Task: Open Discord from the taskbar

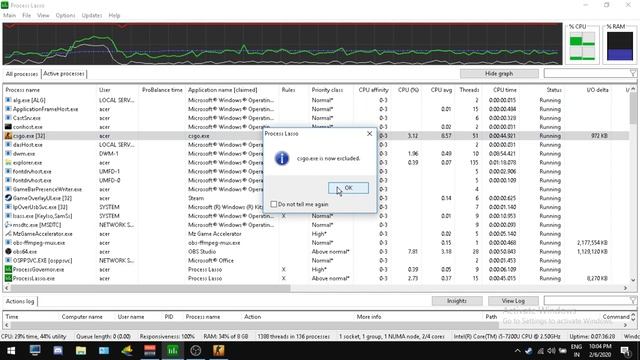Action: 58,351
